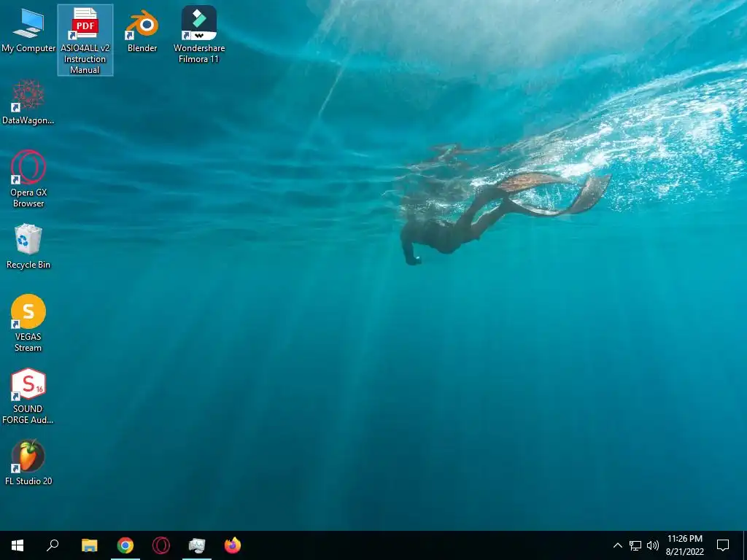Viewport: 747px width, 560px height.
Task: Select the Blender desktop shortcut
Action: click(x=142, y=29)
